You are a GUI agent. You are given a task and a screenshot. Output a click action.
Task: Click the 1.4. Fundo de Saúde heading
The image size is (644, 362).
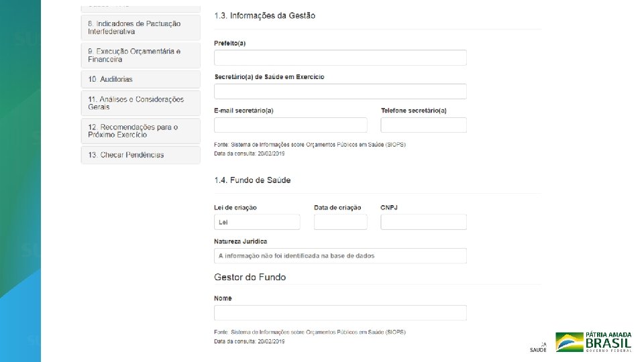coord(252,180)
